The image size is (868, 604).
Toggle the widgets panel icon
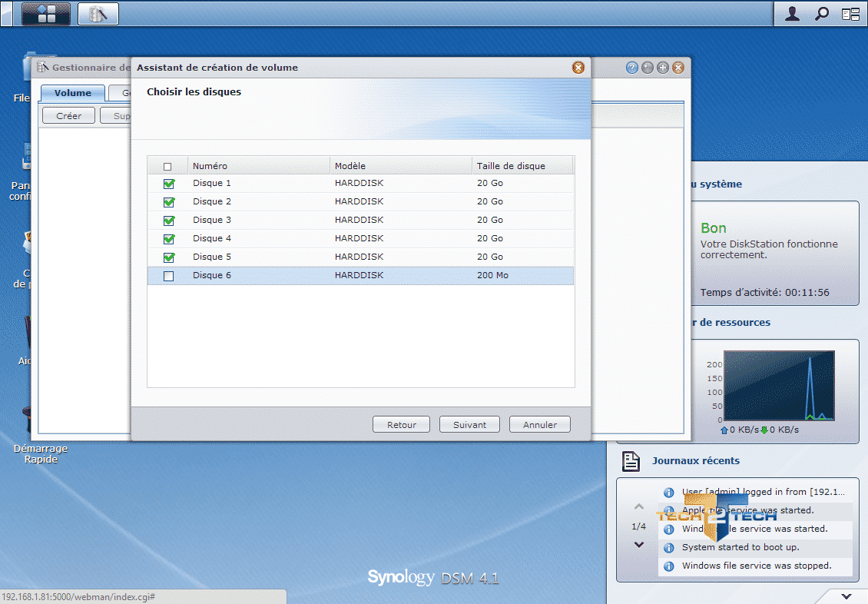(850, 14)
